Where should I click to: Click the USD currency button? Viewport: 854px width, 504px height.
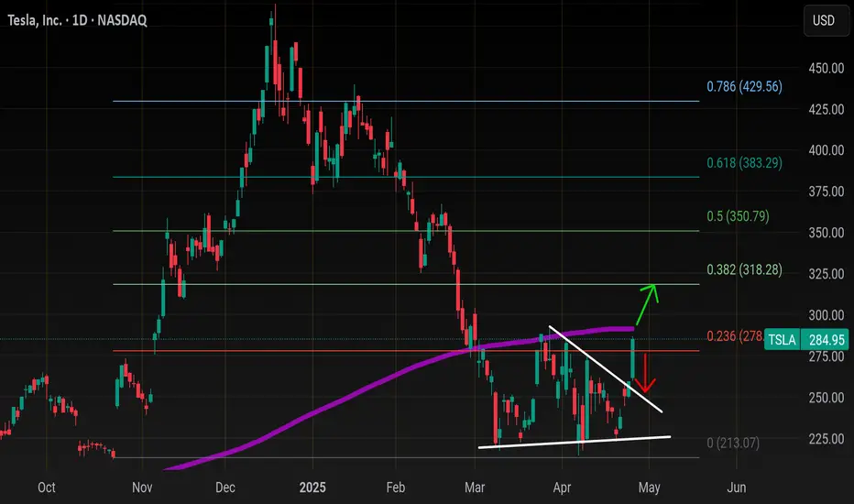[x=826, y=21]
